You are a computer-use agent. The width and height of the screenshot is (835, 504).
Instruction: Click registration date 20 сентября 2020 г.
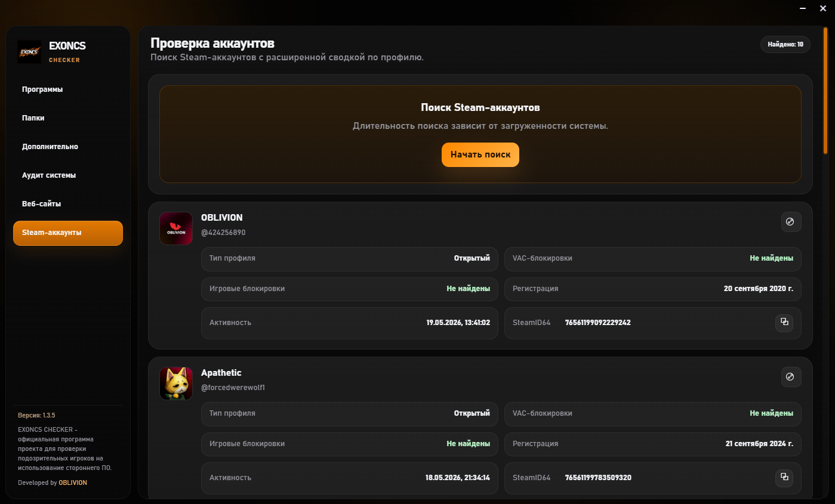pyautogui.click(x=759, y=289)
